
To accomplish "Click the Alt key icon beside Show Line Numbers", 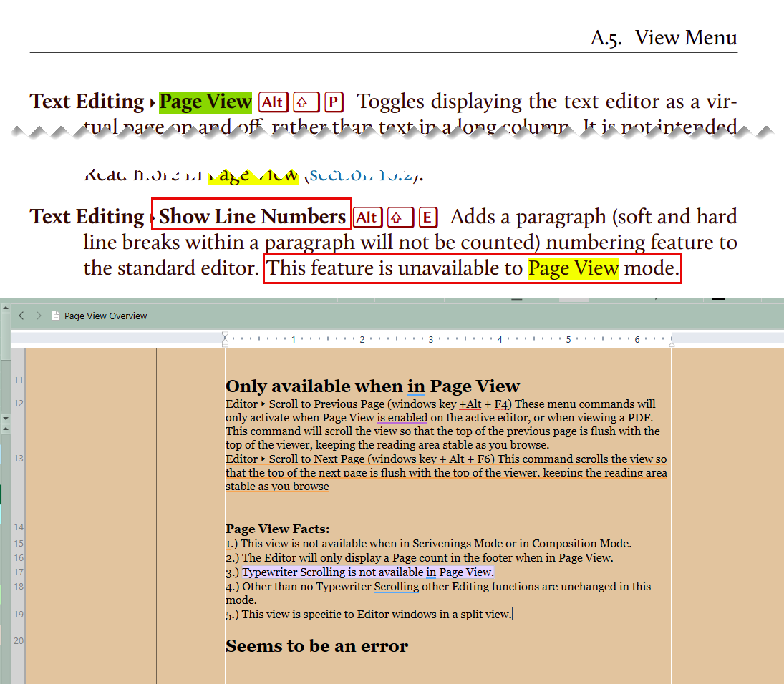I will click(x=367, y=218).
